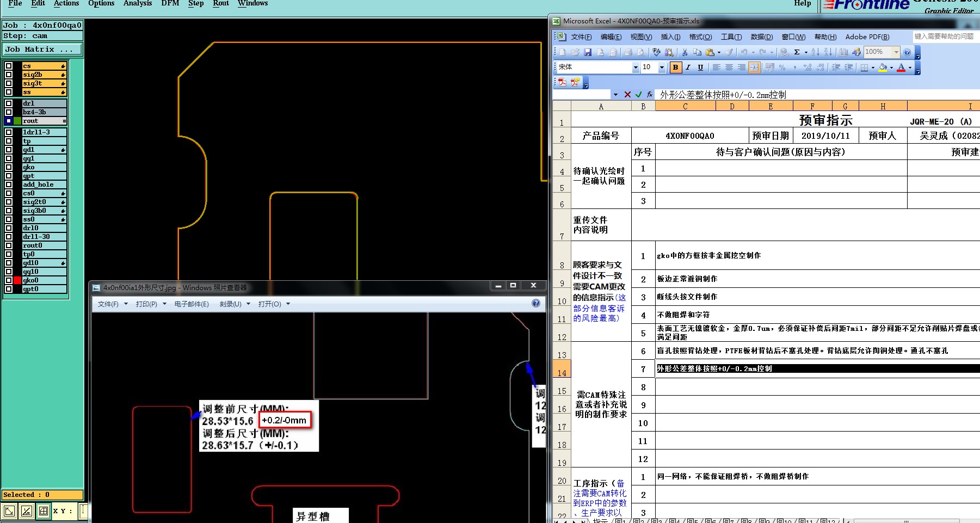The width and height of the screenshot is (980, 523).
Task: Click the green color swatch of rout layer
Action: (17, 121)
